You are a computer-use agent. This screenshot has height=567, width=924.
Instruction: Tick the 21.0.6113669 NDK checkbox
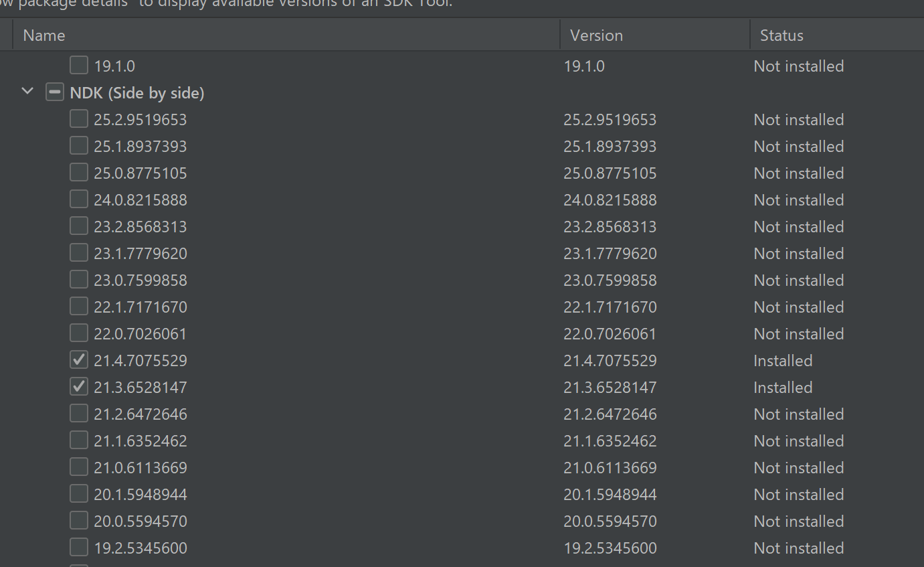tap(79, 467)
